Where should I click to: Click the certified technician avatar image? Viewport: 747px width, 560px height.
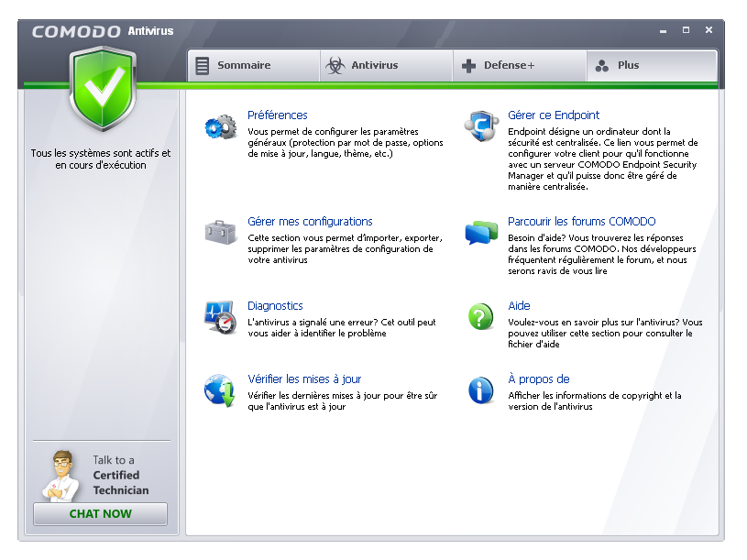[61, 475]
